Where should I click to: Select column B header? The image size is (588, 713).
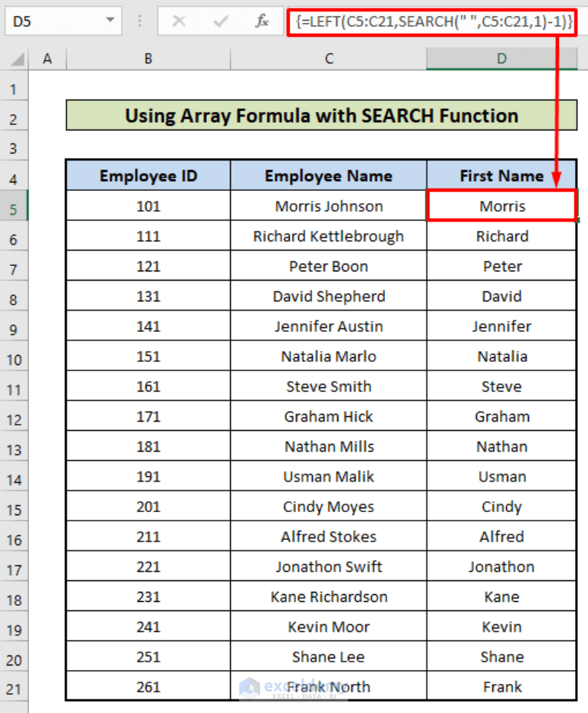coord(148,59)
